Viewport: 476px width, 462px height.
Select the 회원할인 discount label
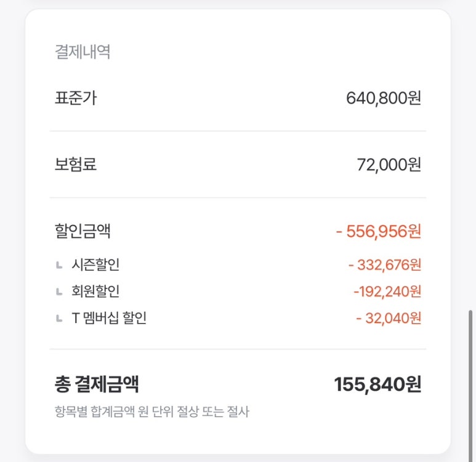(95, 291)
